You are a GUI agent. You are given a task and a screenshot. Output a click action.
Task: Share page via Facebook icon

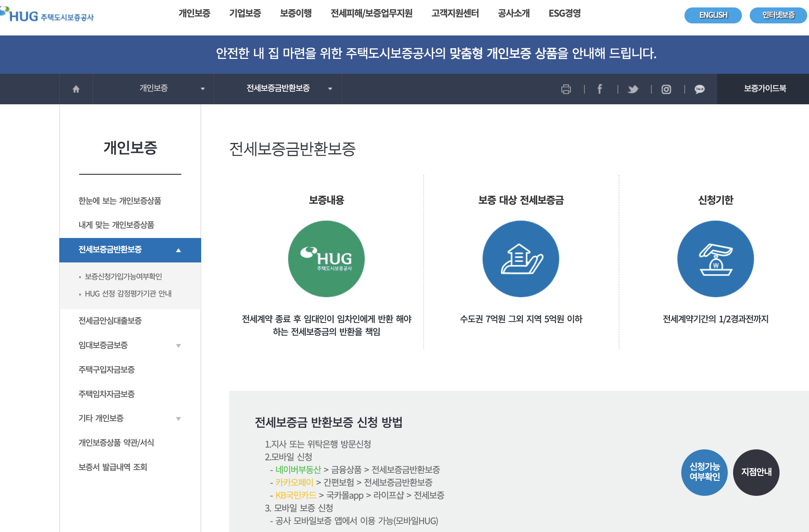[x=599, y=89]
